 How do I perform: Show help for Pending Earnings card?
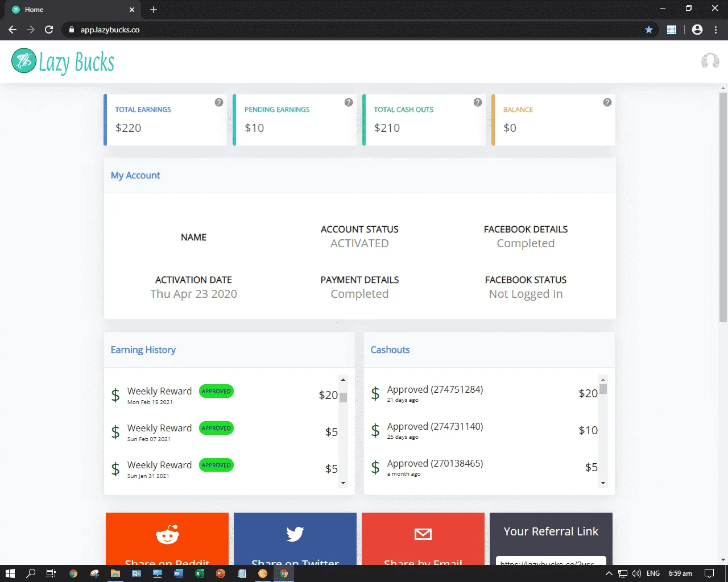[349, 102]
